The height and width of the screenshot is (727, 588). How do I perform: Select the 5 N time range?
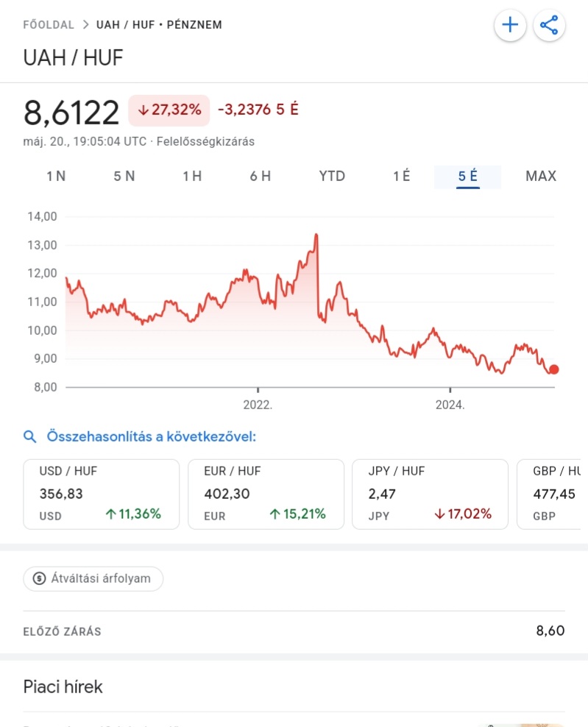(124, 176)
